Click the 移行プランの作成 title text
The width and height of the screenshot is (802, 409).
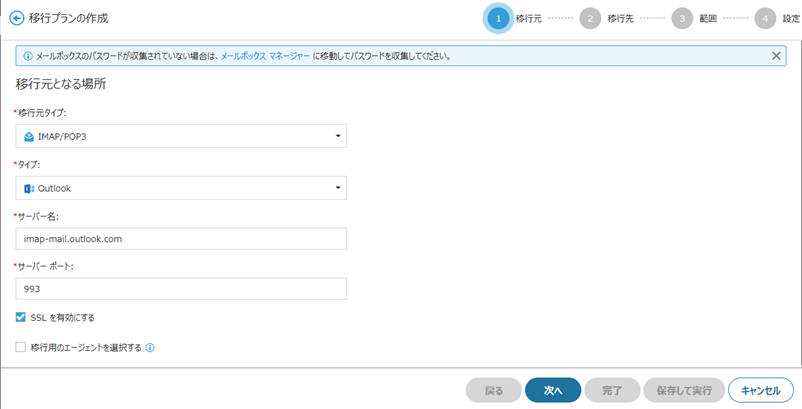click(x=69, y=18)
